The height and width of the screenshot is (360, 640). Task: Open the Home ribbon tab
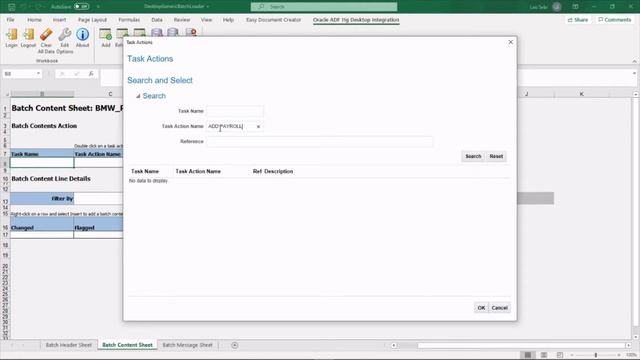[x=34, y=20]
